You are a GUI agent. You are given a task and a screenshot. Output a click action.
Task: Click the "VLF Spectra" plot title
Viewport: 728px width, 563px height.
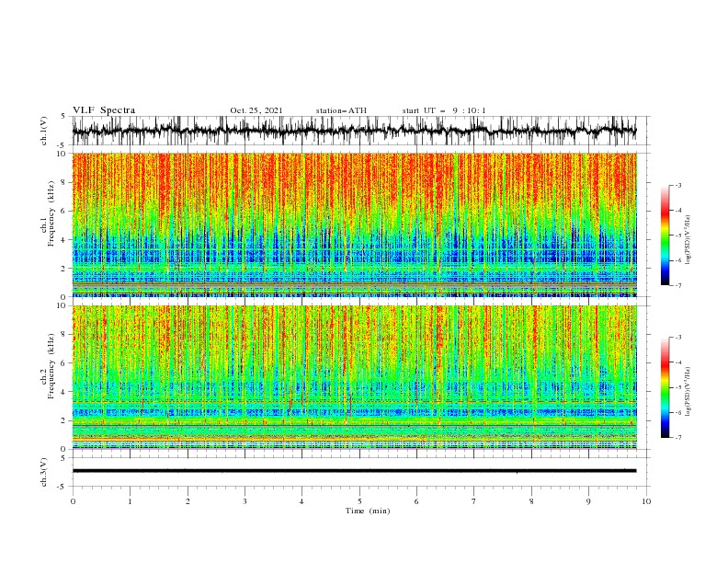pyautogui.click(x=104, y=110)
